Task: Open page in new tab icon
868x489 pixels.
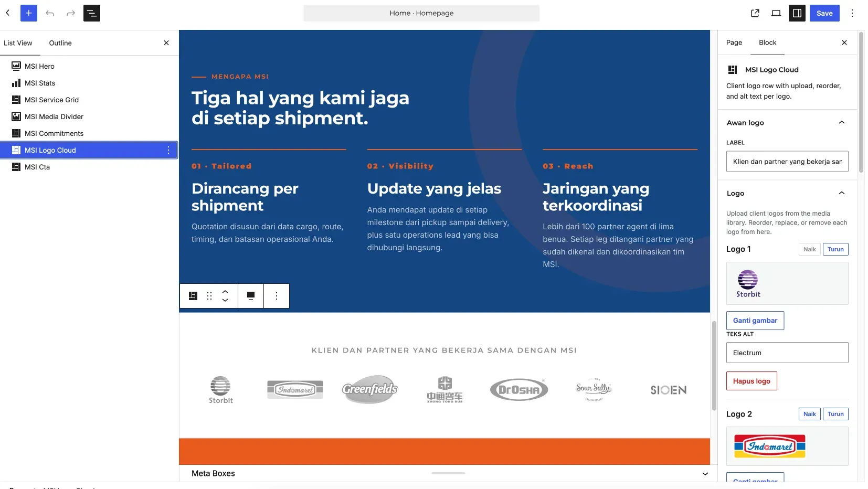Action: pos(755,13)
